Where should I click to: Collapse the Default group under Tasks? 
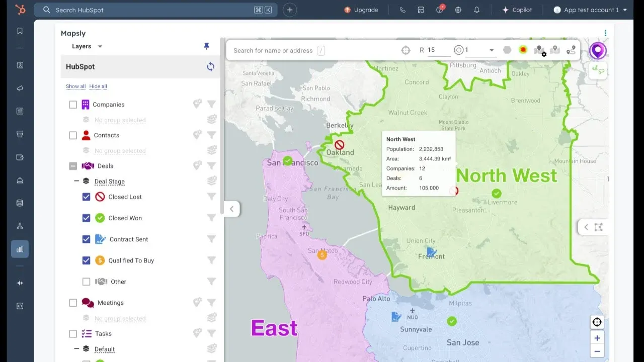77,348
